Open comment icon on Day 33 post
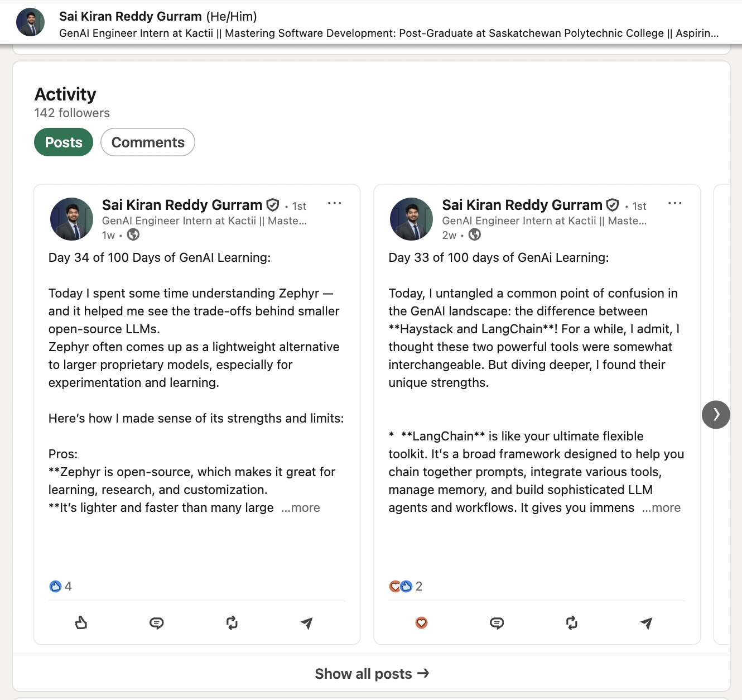The width and height of the screenshot is (742, 700). point(497,623)
